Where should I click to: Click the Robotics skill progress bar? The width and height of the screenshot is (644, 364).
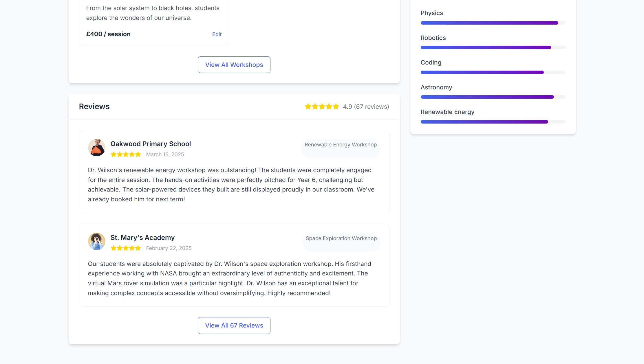click(493, 47)
